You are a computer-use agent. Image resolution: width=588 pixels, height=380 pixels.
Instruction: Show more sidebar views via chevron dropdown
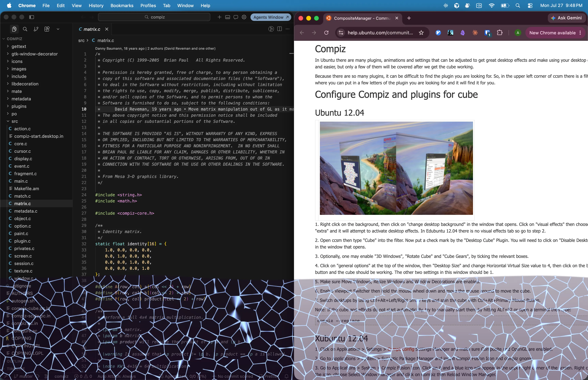point(58,29)
